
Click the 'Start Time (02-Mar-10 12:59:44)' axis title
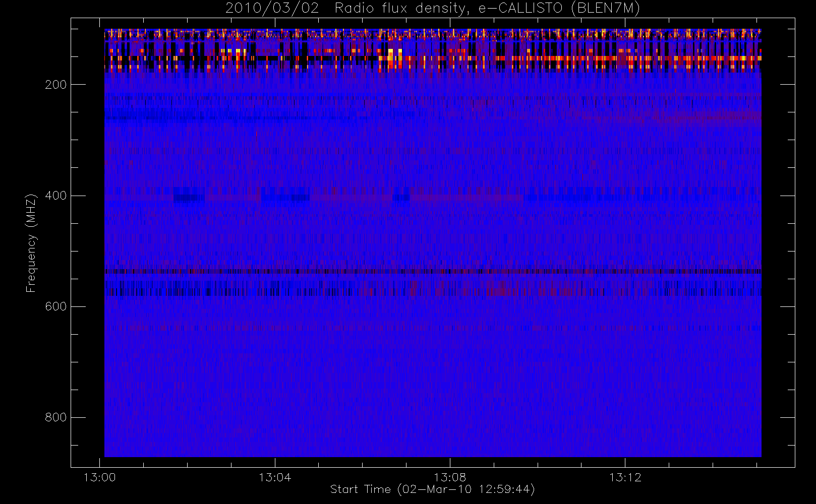point(433,489)
